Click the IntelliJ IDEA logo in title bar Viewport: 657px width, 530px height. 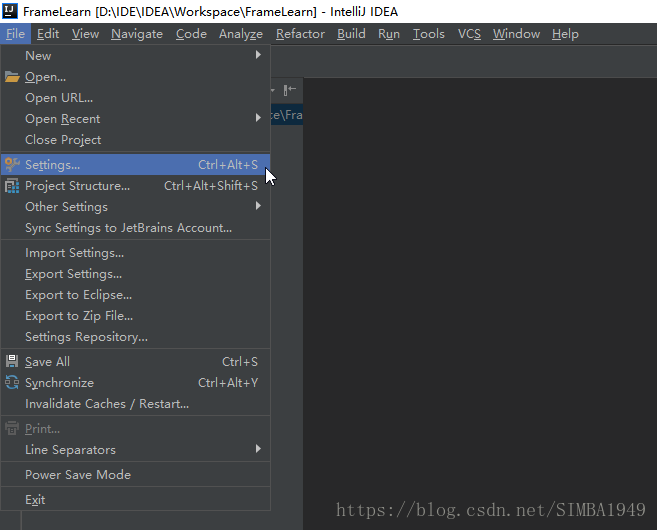tap(10, 11)
